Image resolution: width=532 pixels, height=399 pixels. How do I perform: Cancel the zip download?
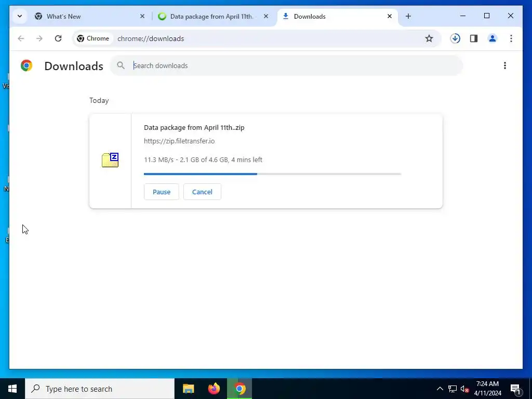click(x=202, y=192)
